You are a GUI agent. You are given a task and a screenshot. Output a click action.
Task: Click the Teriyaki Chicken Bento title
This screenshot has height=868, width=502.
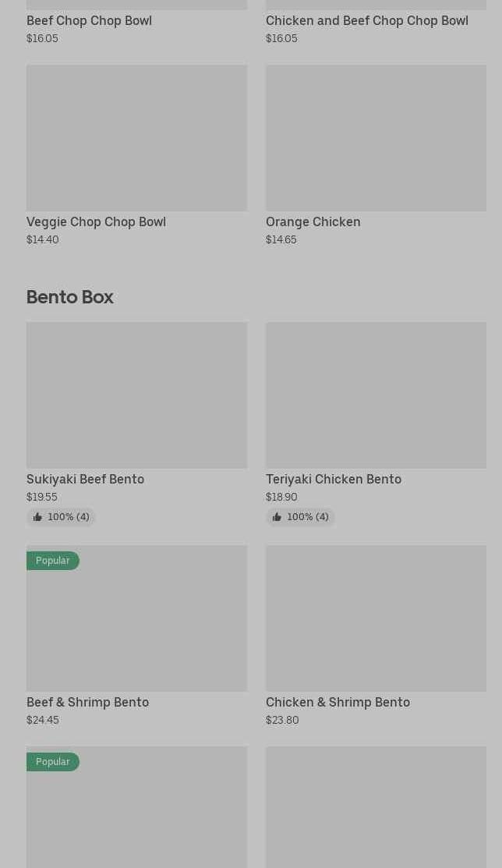click(x=333, y=479)
